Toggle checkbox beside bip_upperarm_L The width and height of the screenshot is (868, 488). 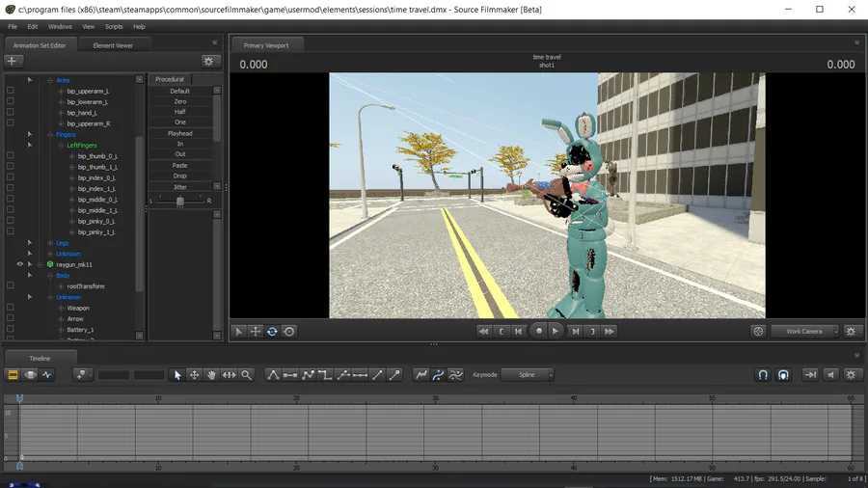pos(10,91)
